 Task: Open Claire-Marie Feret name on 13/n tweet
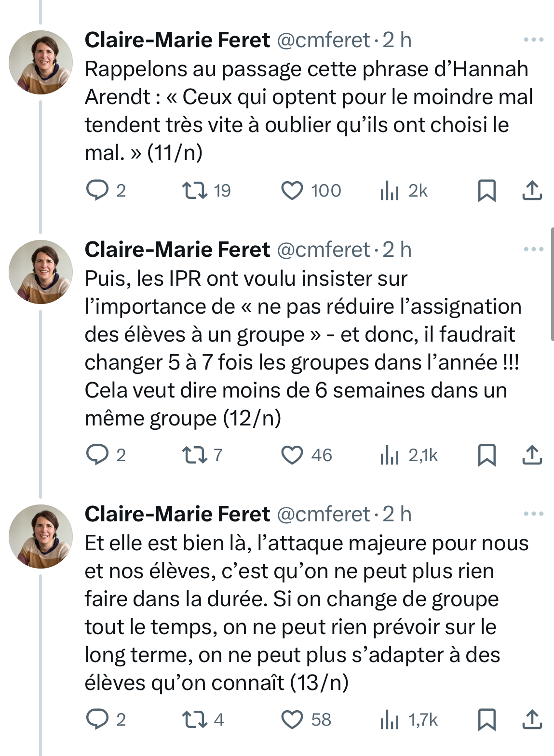click(177, 514)
